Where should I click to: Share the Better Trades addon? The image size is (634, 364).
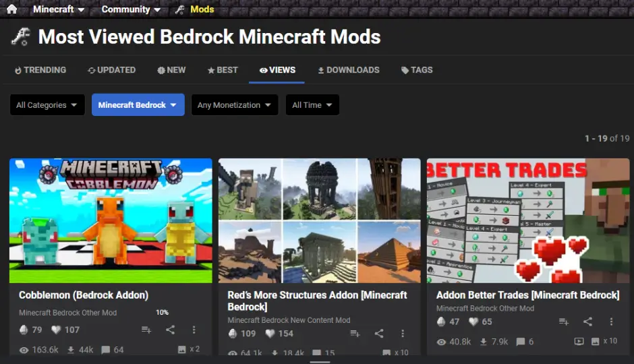[x=587, y=322]
